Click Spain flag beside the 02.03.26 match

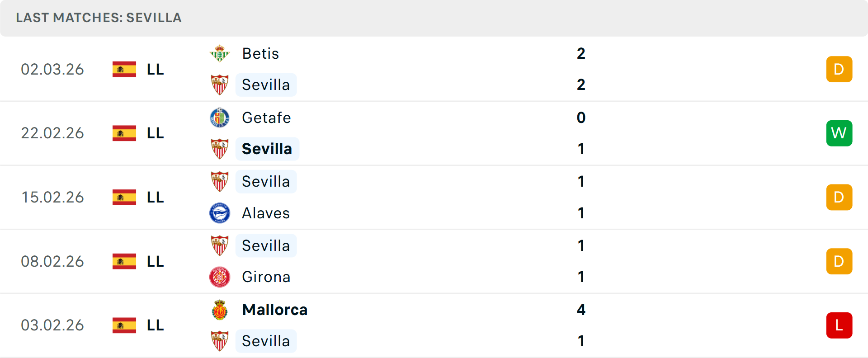pos(124,70)
